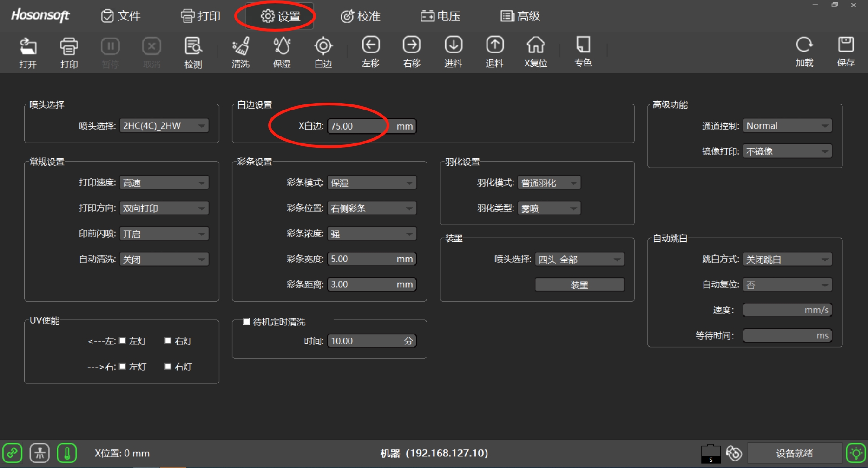This screenshot has height=468, width=868.
Task: Check 右灯 in the --->右 row
Action: click(168, 366)
